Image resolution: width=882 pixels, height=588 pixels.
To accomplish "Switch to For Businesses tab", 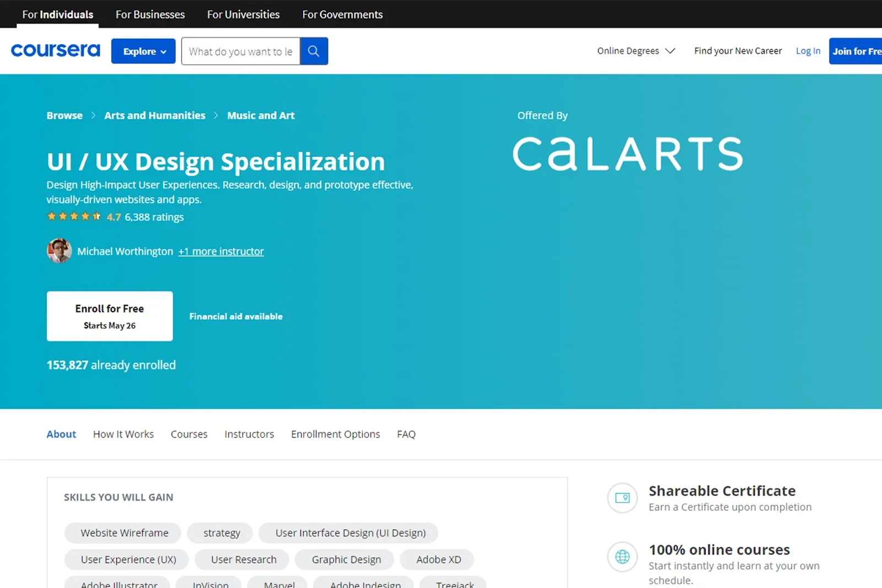I will click(150, 14).
